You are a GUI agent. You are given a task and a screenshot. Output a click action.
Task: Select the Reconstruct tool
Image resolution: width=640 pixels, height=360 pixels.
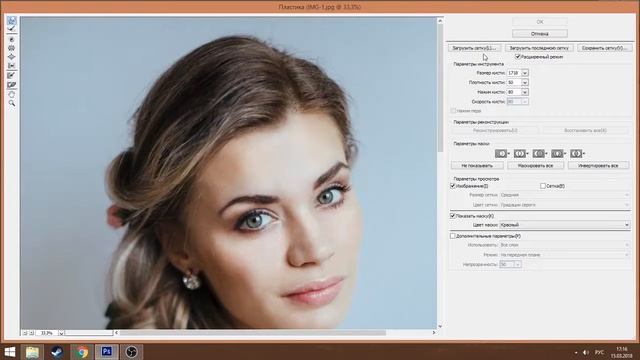[x=11, y=29]
